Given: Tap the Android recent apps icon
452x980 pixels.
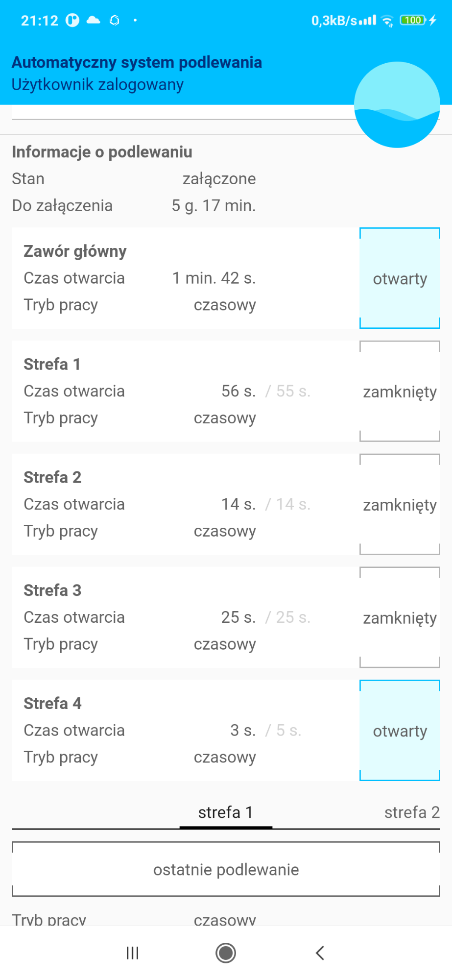Looking at the screenshot, I should 132,953.
